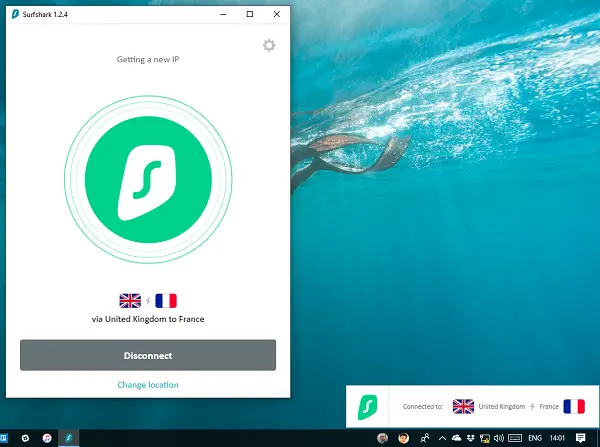Click France flag in the Connected to notification
The image size is (600, 447).
574,406
